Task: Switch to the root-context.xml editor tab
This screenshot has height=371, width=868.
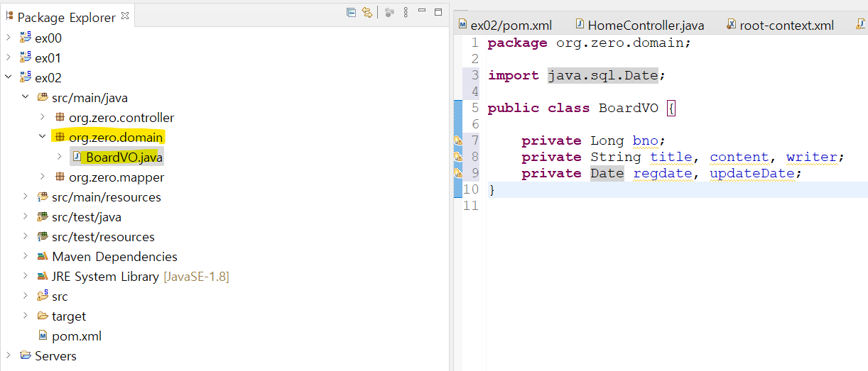Action: coord(780,25)
